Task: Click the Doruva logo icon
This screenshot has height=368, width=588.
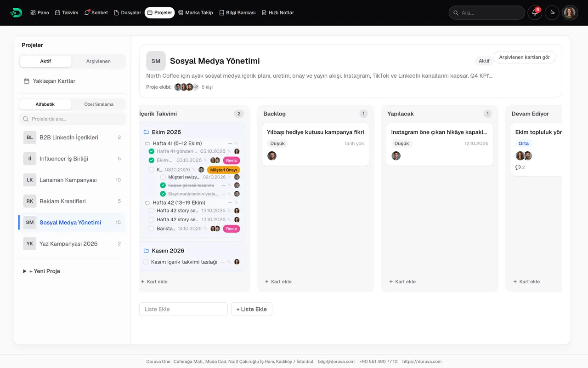Action: pyautogui.click(x=16, y=12)
